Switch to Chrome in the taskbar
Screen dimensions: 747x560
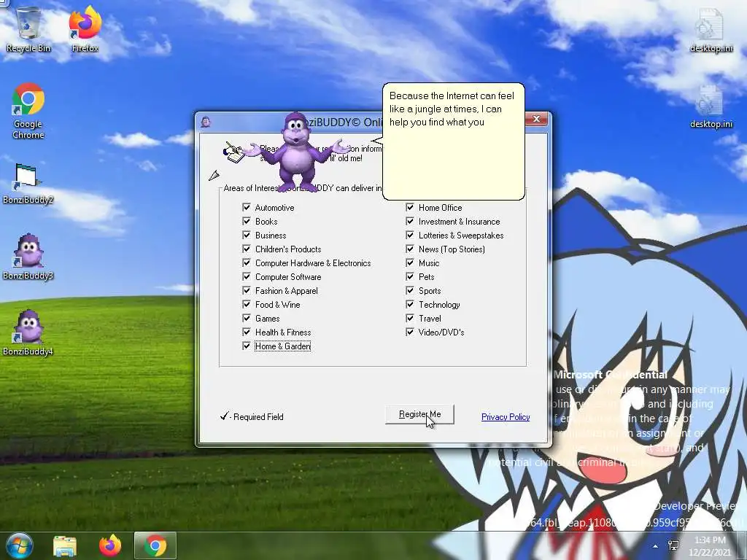pos(155,545)
